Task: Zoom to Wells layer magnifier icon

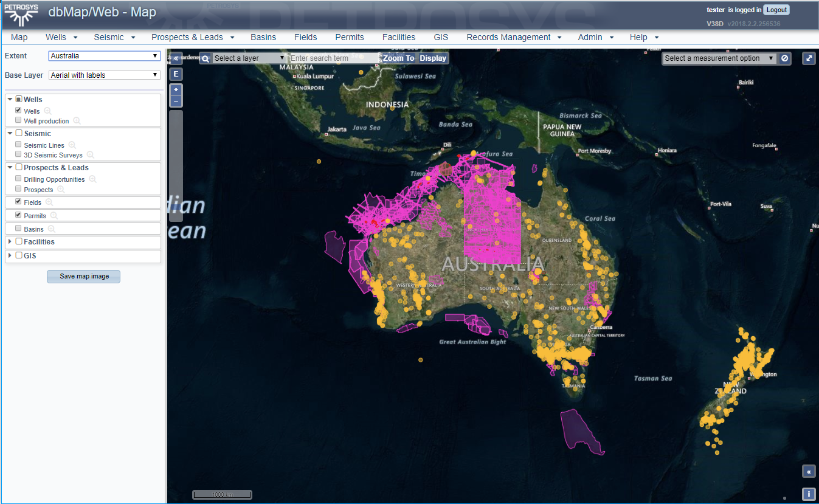Action: coord(47,111)
